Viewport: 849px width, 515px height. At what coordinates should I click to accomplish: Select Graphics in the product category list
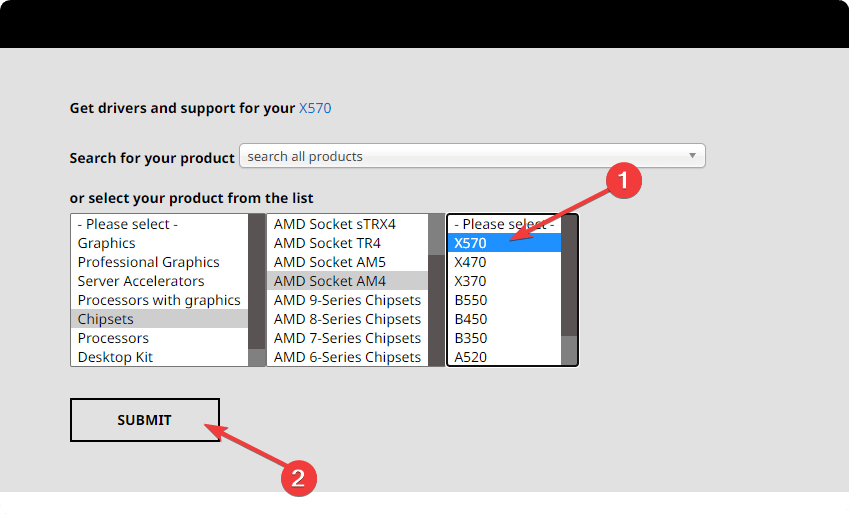107,243
